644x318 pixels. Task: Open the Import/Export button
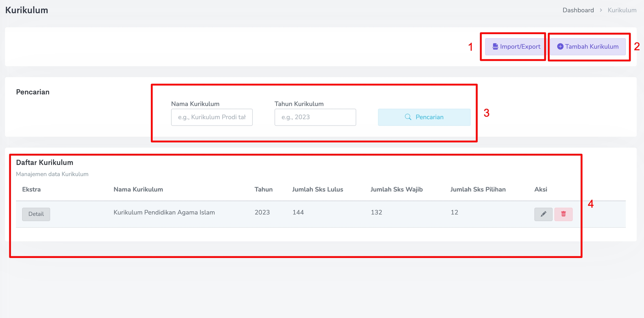click(x=516, y=47)
